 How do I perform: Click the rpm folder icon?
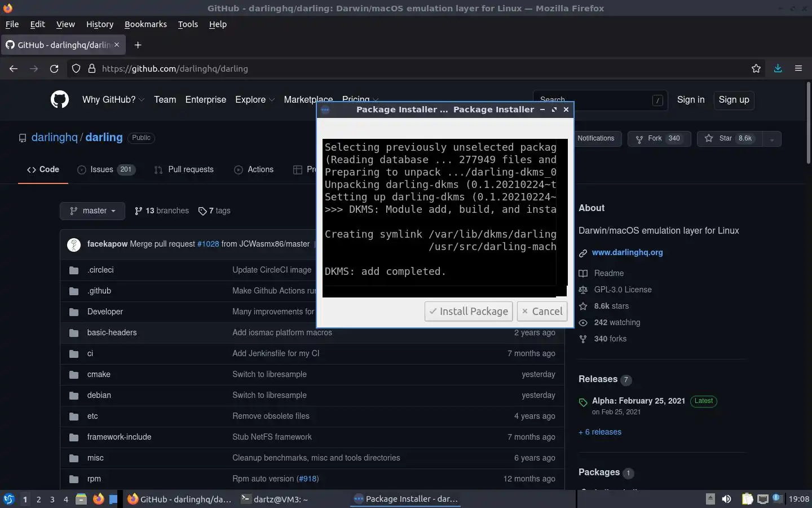[74, 479]
